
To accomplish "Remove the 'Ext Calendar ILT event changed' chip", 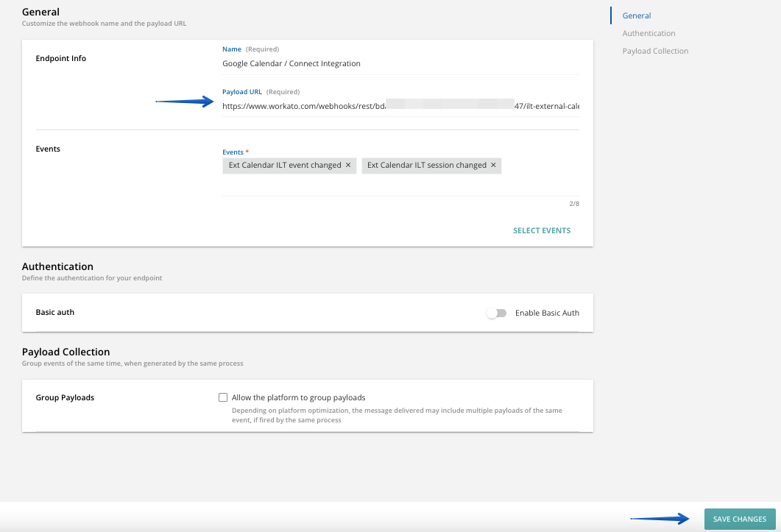I will point(348,166).
